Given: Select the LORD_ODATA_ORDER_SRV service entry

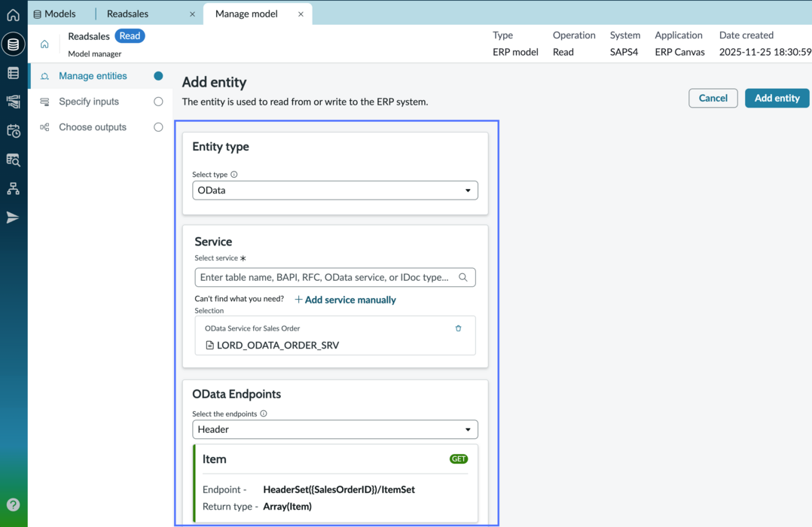Looking at the screenshot, I should tap(335, 336).
